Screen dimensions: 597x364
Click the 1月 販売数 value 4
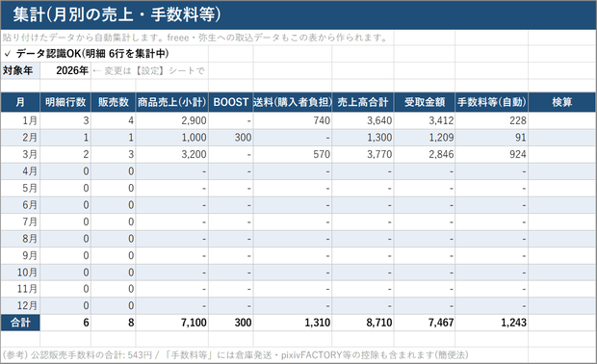tap(131, 120)
